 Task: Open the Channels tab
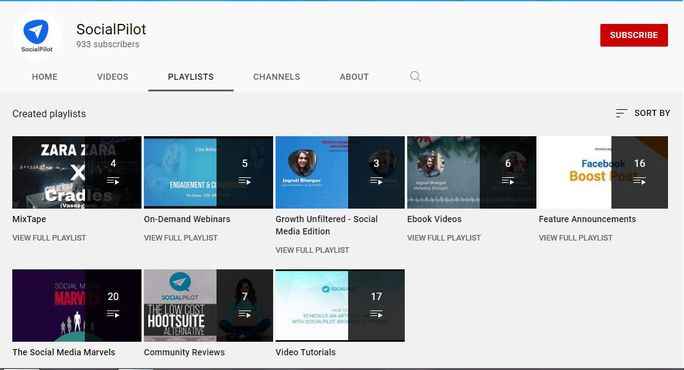[277, 77]
